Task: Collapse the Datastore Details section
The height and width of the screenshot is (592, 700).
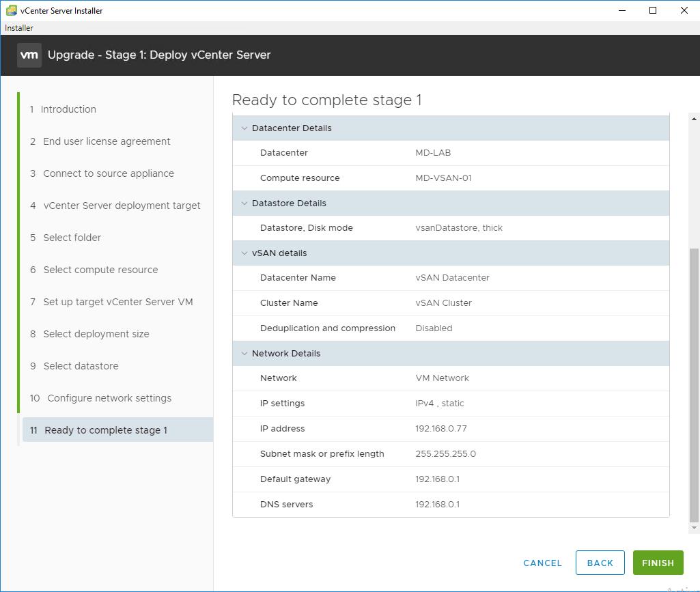Action: point(244,203)
